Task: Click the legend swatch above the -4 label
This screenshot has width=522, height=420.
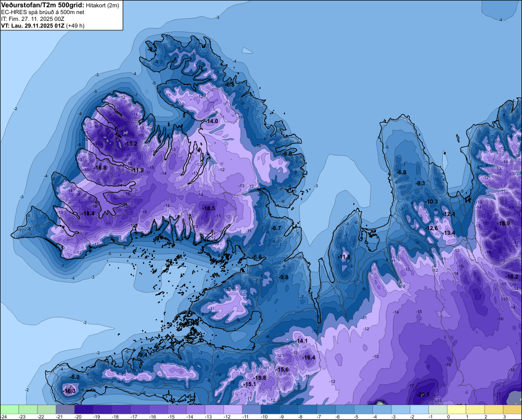Action: (382, 409)
